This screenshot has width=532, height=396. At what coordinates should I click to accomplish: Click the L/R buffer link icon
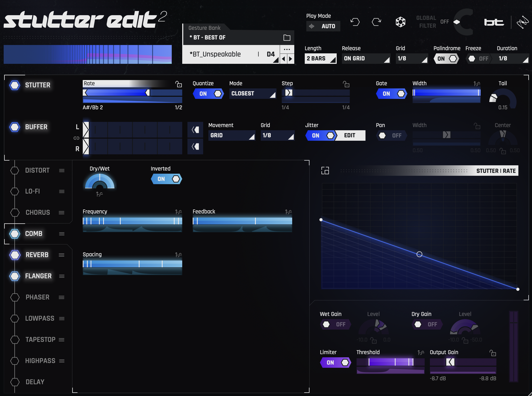point(76,138)
